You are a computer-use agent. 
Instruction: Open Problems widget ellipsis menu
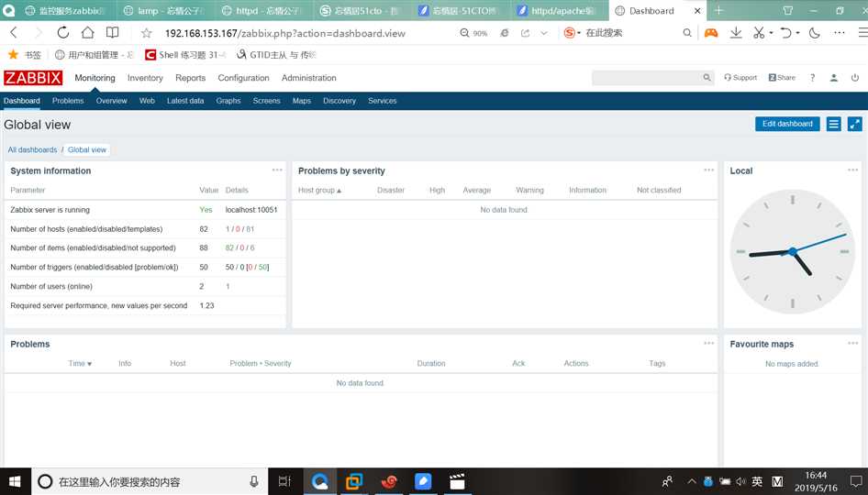(x=708, y=343)
